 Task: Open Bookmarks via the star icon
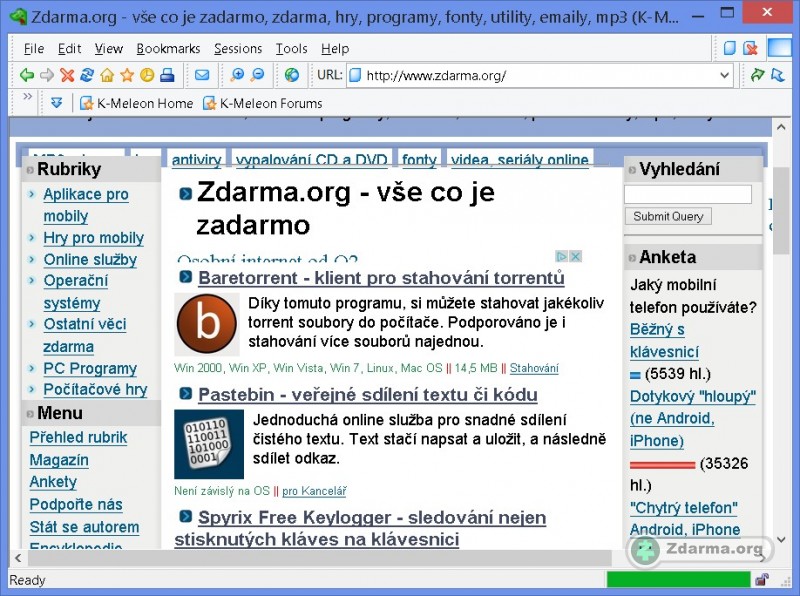[x=127, y=76]
